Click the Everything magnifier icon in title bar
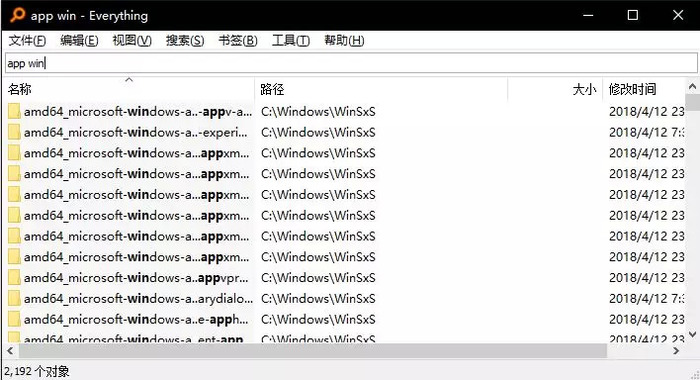 17,15
